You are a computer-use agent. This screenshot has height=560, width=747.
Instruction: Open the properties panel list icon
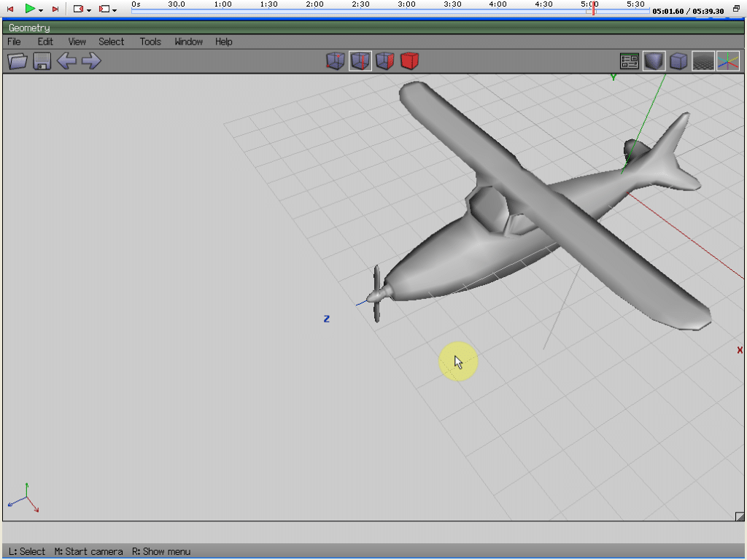pyautogui.click(x=630, y=61)
